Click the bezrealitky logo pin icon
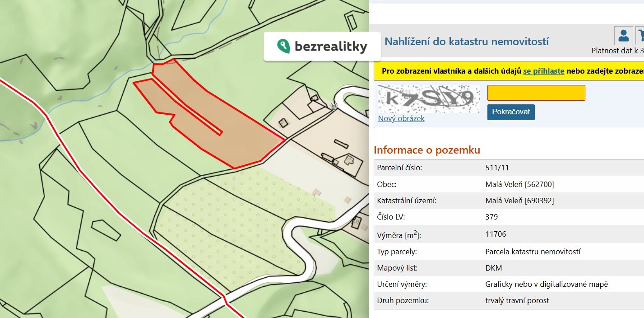 point(283,46)
